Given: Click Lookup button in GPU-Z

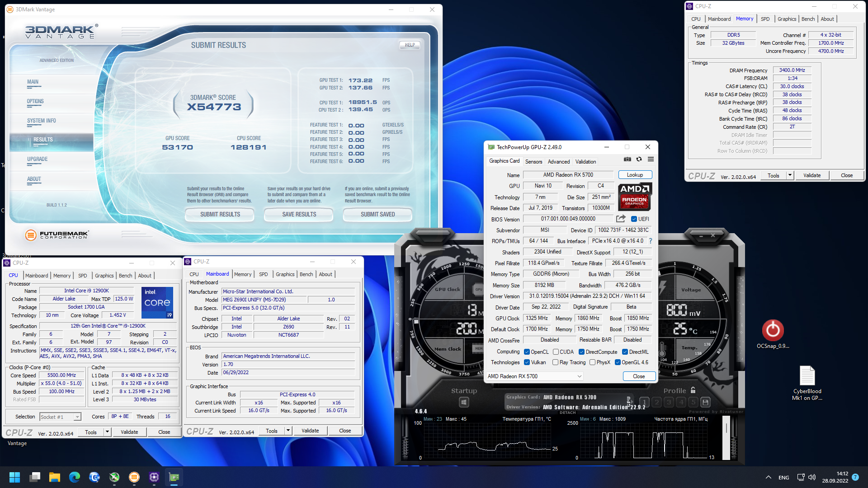Looking at the screenshot, I should [x=635, y=175].
